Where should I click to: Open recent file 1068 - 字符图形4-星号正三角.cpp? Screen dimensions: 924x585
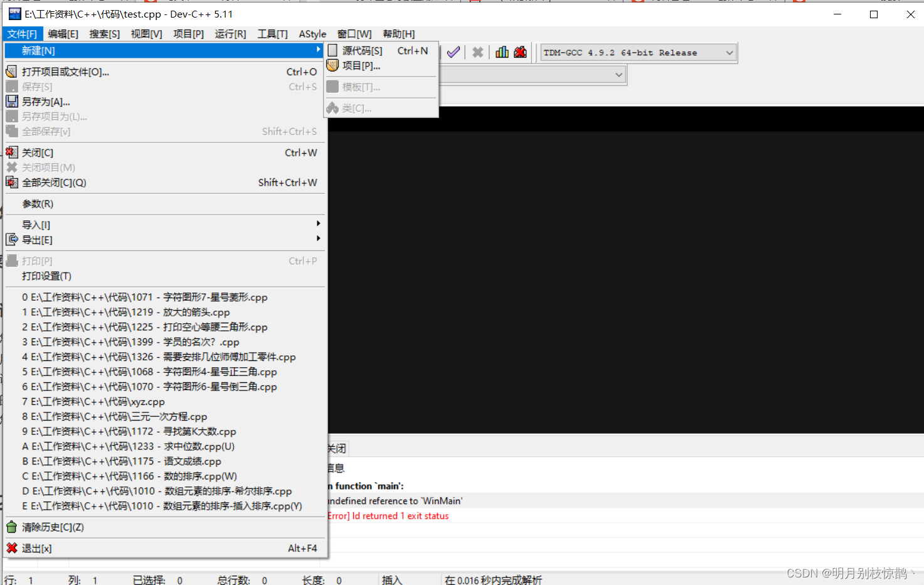pyautogui.click(x=165, y=372)
